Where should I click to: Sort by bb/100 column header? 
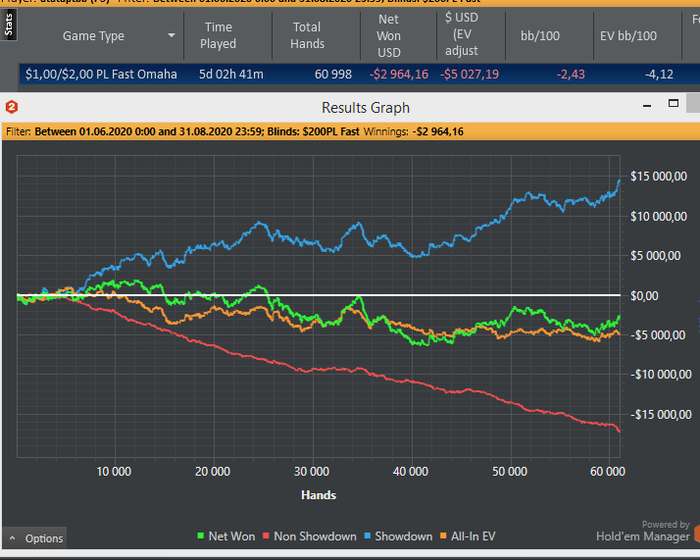coord(540,36)
